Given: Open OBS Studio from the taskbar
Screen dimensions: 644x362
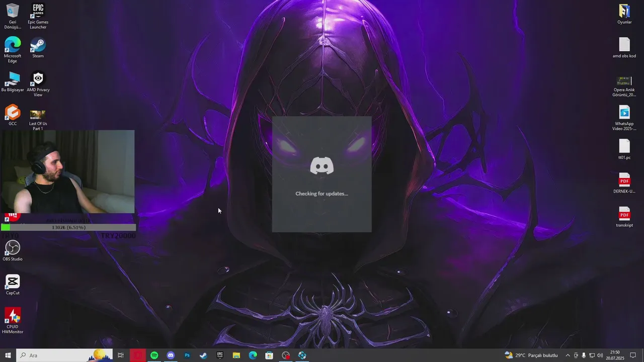Looking at the screenshot, I should 286,355.
